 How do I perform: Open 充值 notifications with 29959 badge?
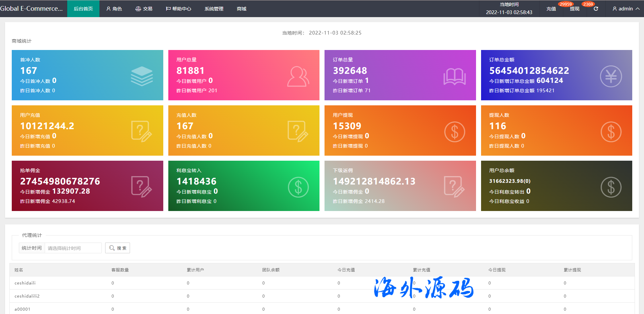click(x=551, y=9)
